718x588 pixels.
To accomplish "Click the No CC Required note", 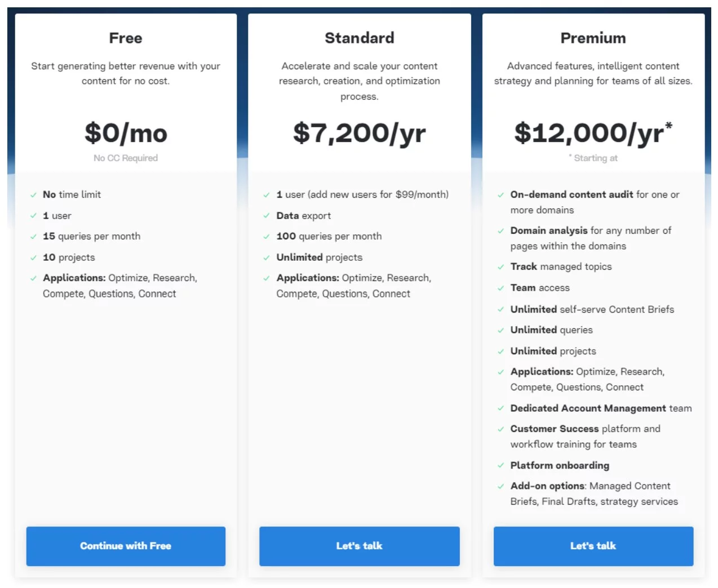I will coord(126,158).
